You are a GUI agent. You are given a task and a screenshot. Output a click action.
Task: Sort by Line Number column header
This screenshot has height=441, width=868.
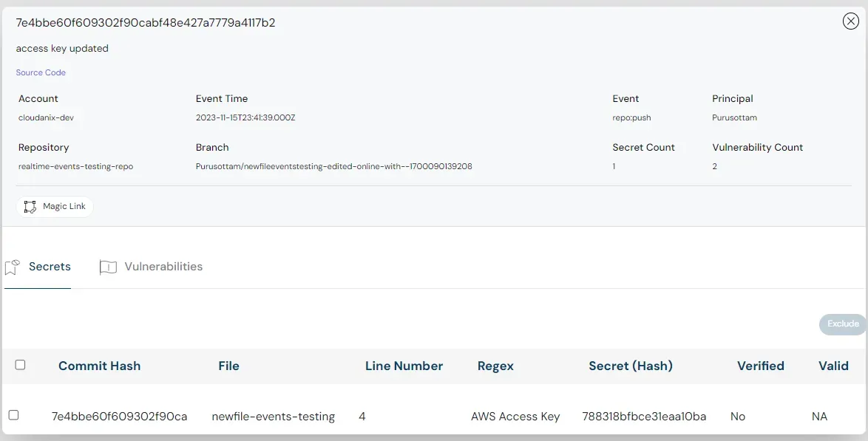click(x=404, y=366)
